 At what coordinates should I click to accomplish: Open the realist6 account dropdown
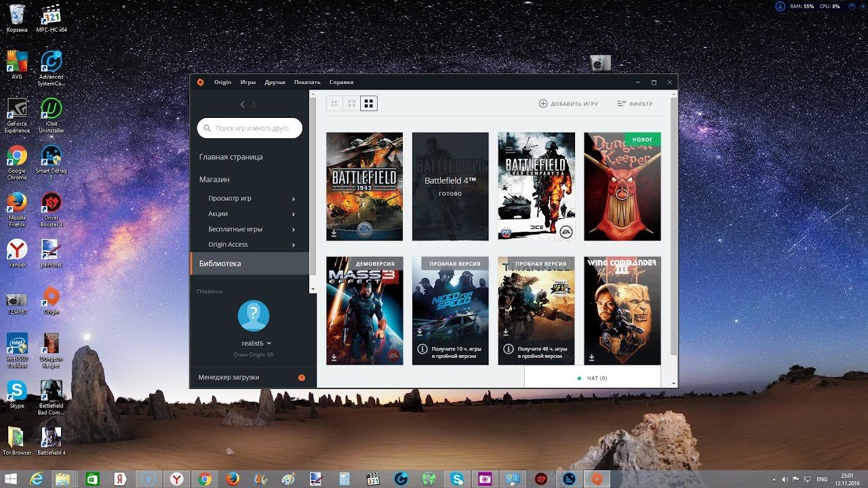click(256, 343)
